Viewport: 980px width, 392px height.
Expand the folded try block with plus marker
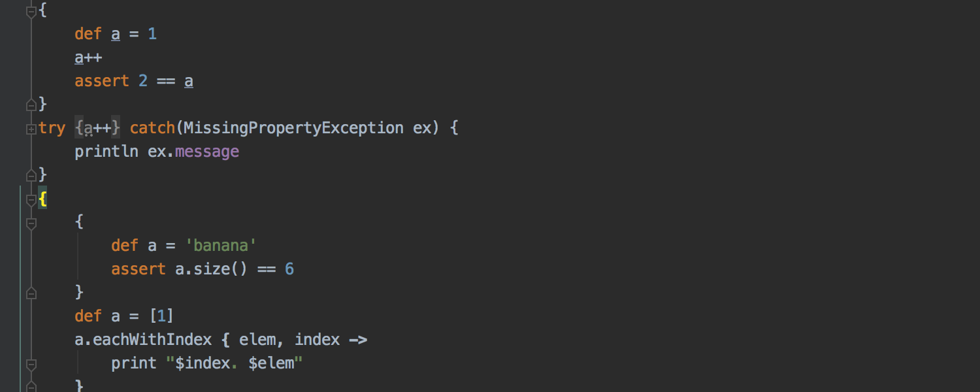(31, 129)
